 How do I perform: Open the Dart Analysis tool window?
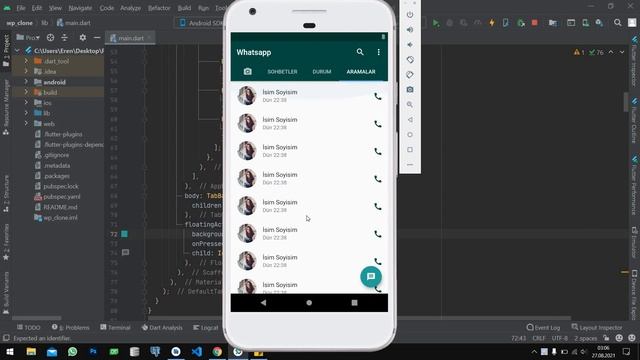coord(162,327)
